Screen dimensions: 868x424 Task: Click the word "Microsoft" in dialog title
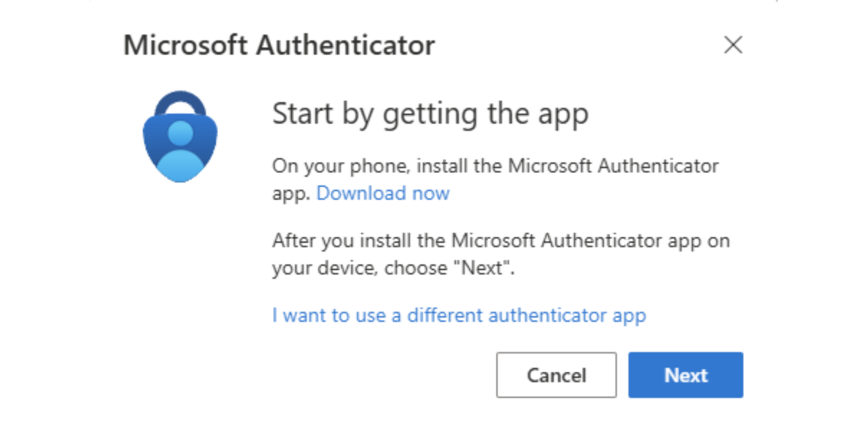[x=185, y=45]
